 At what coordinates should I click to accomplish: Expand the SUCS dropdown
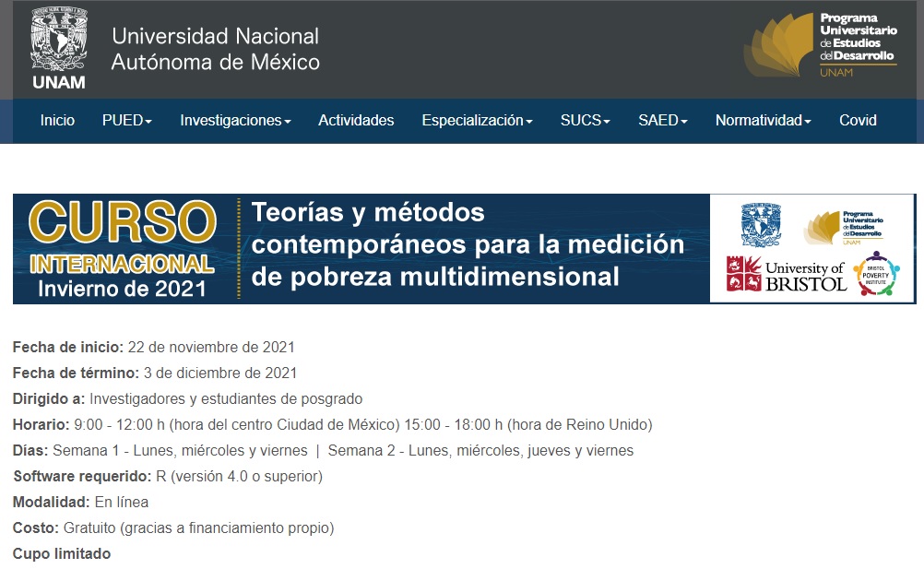pos(586,120)
